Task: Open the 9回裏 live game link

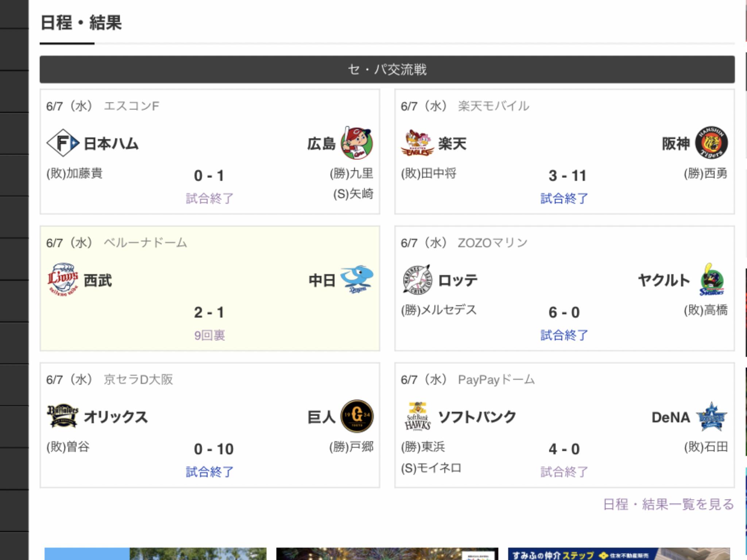Action: pyautogui.click(x=210, y=335)
